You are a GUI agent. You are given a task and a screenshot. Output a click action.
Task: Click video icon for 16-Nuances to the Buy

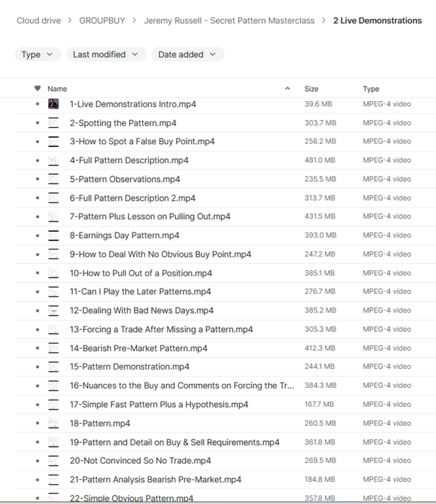53,385
